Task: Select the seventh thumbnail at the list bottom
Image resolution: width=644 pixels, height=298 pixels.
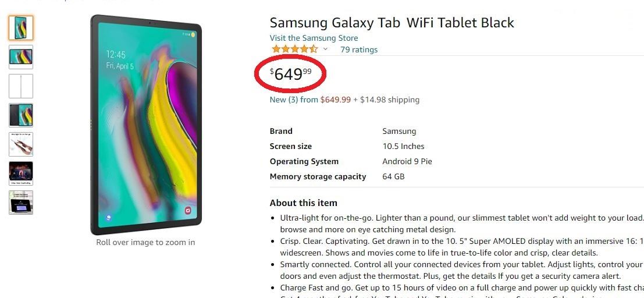Action: [x=21, y=203]
